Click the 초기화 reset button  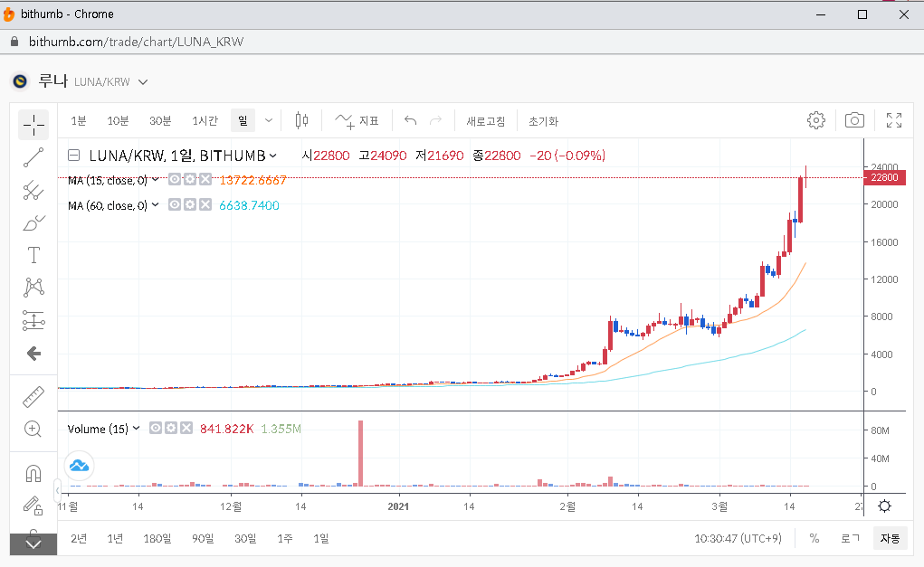click(543, 120)
